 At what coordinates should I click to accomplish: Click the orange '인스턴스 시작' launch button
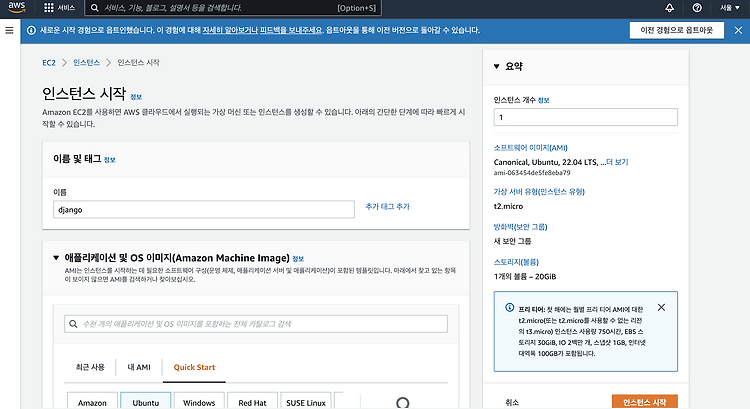click(644, 402)
